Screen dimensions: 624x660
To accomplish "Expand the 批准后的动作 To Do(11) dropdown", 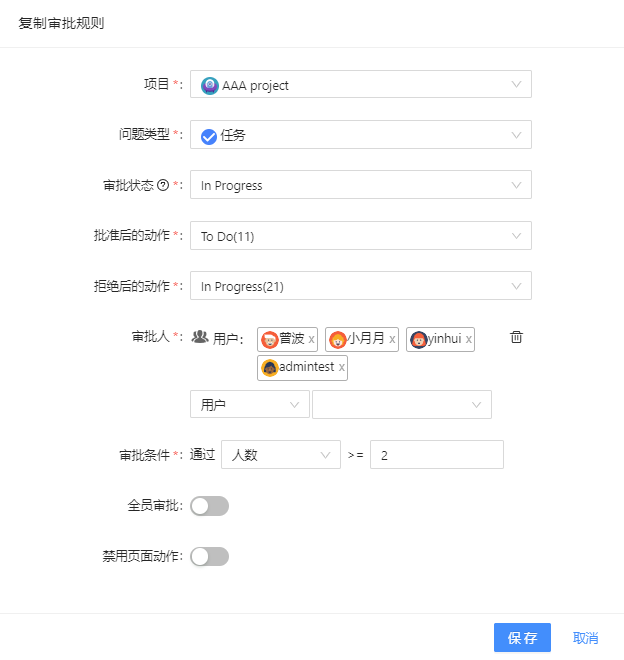I will tap(360, 236).
